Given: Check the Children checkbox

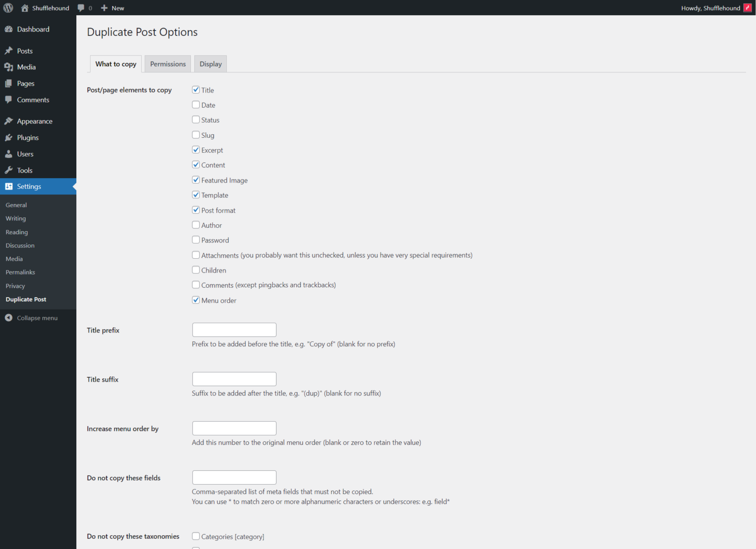Looking at the screenshot, I should (x=196, y=270).
